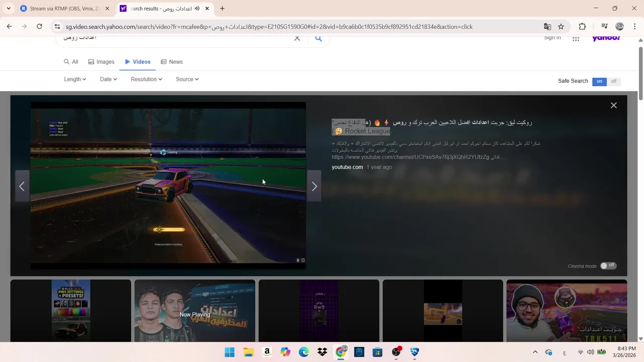Viewport: 644px width, 362px height.
Task: Close the Yahoo search results tab
Action: tap(207, 9)
